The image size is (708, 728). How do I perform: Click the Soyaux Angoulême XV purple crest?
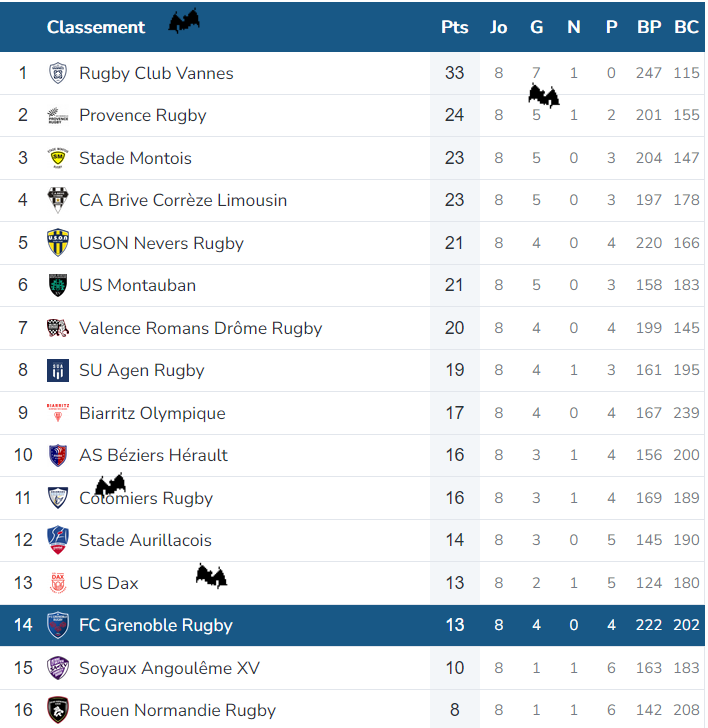click(x=58, y=668)
